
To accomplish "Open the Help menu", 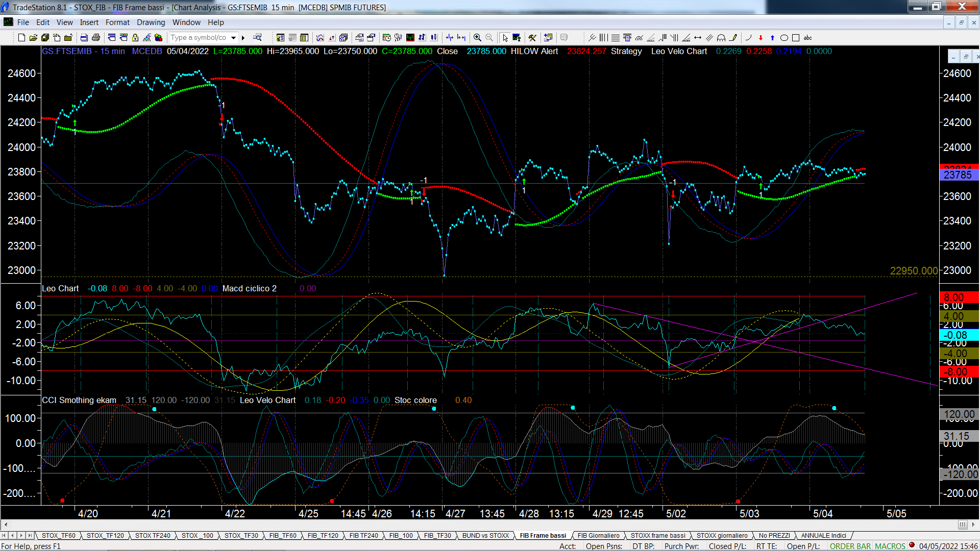I will click(216, 22).
